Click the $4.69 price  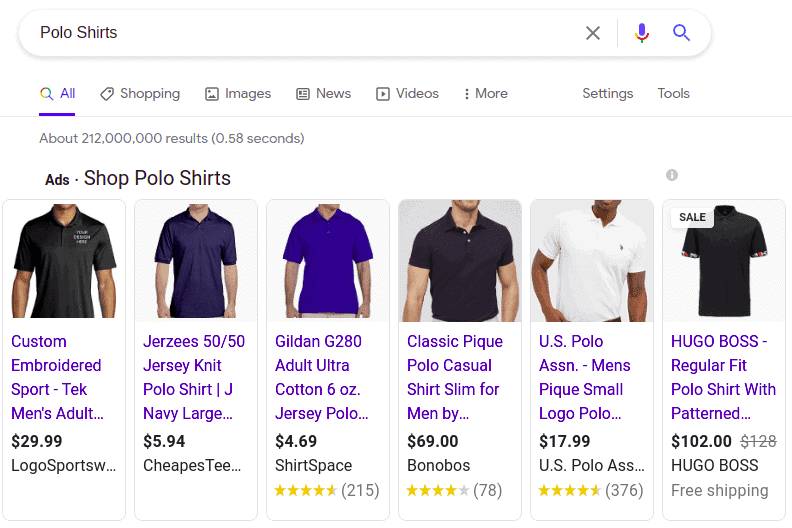point(295,441)
